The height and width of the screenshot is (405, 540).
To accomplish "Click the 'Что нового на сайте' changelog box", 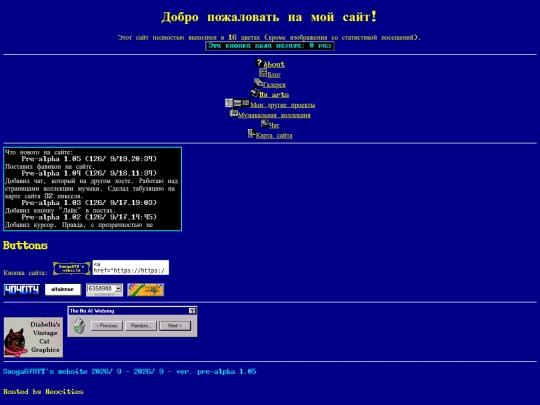I will pos(92,189).
